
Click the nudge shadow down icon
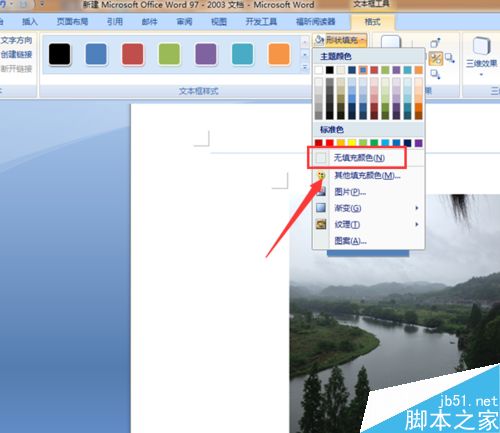[x=435, y=74]
